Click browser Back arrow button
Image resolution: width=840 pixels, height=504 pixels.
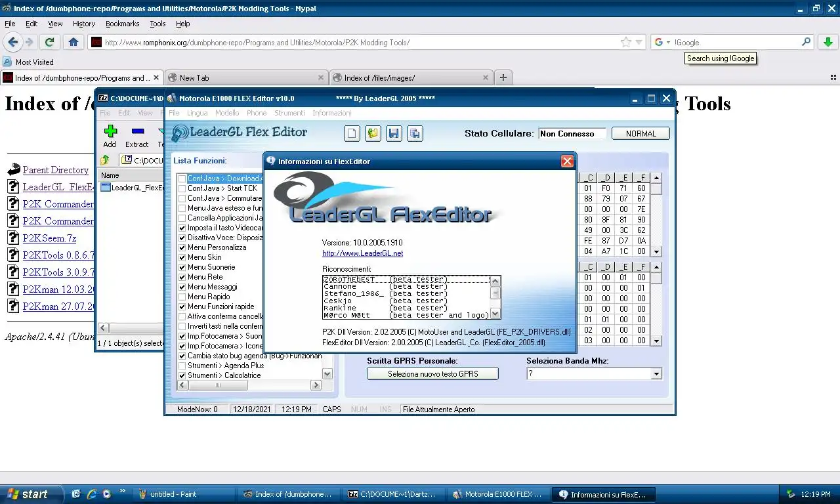point(12,42)
